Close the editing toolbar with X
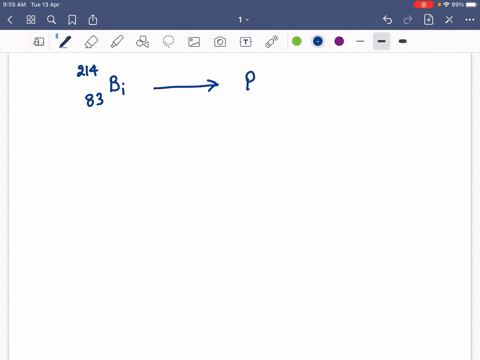 pyautogui.click(x=449, y=20)
